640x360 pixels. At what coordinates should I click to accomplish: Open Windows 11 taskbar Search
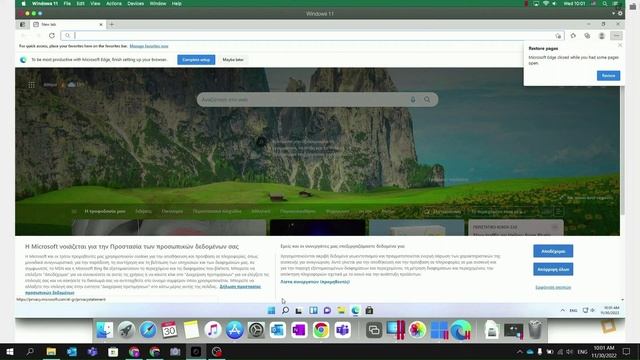tap(285, 311)
